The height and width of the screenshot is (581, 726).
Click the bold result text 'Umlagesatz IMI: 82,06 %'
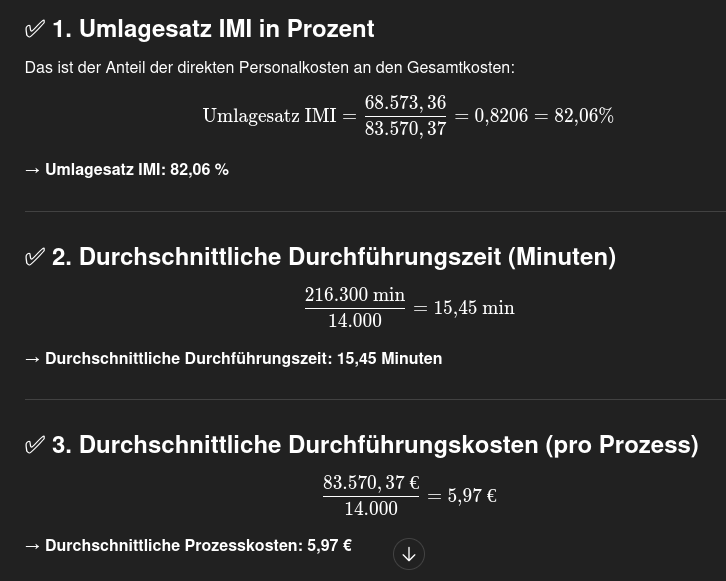point(137,170)
